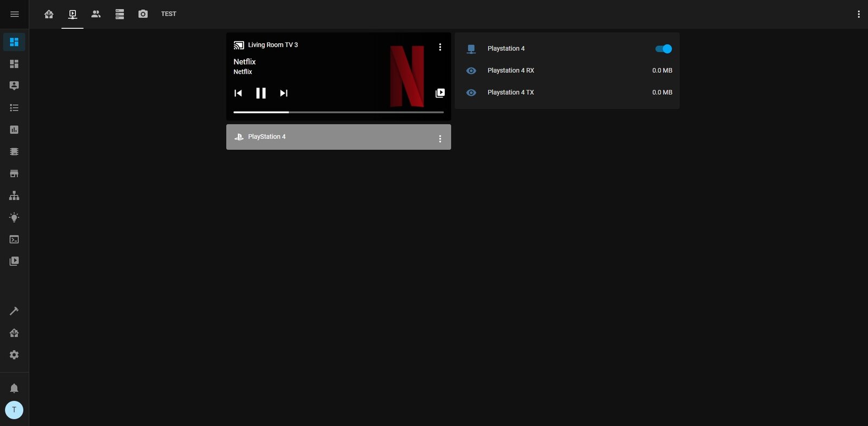Screen dimensions: 868x426
Task: Pause Netflix playback on Living Room TV
Action: click(261, 93)
